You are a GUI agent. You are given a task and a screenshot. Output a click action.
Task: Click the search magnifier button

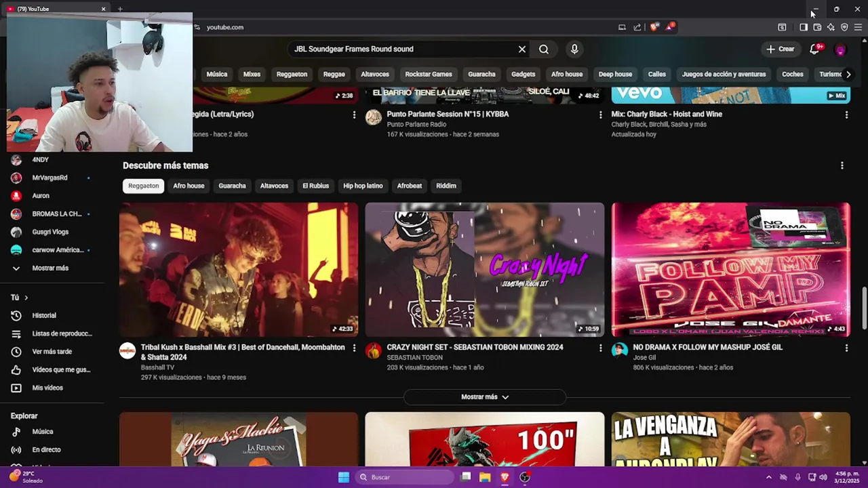click(x=544, y=49)
